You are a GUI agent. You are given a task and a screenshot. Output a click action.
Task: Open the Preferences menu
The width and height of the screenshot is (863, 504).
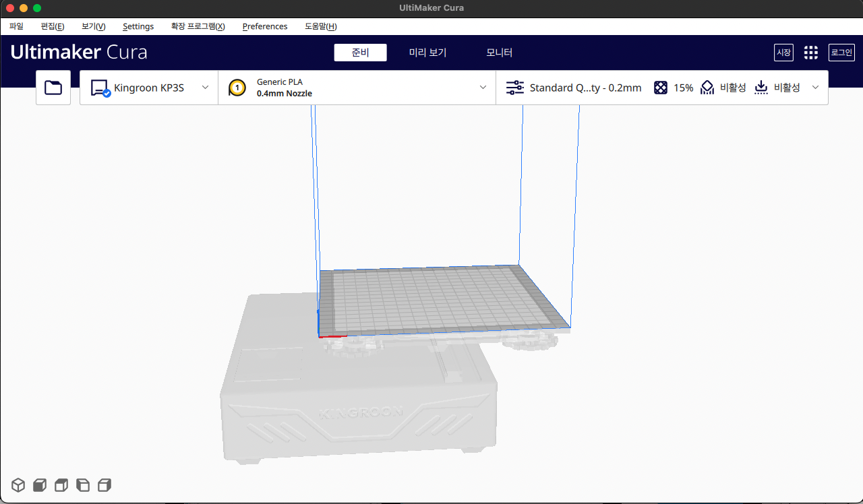[265, 26]
